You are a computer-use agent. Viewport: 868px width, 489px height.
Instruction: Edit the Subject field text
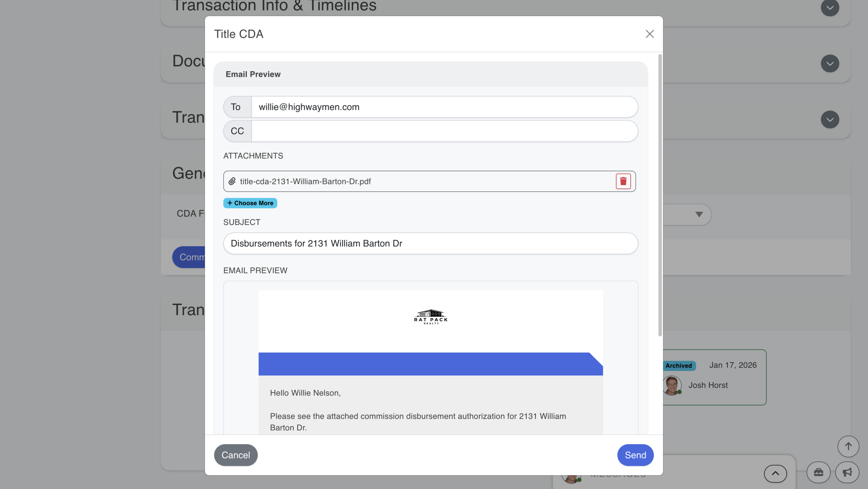pos(431,243)
